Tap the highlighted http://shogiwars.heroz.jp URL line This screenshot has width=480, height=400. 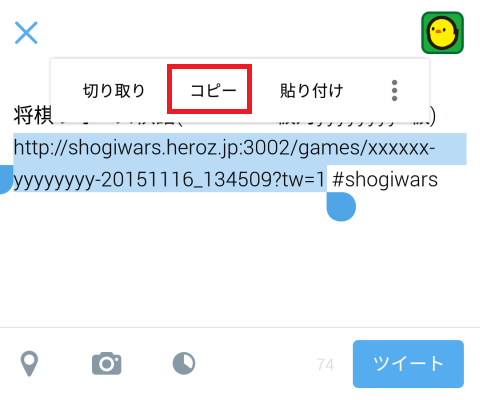224,148
